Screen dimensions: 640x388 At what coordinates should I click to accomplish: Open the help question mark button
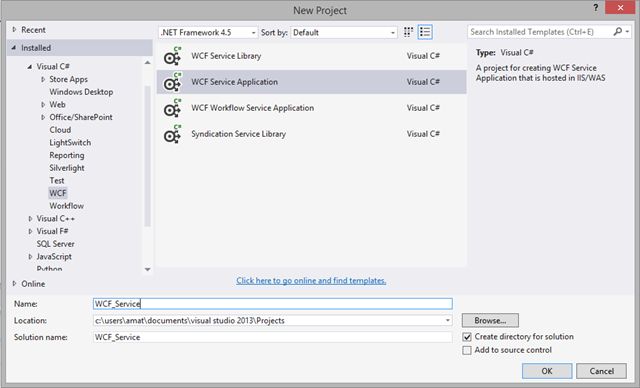tap(596, 8)
